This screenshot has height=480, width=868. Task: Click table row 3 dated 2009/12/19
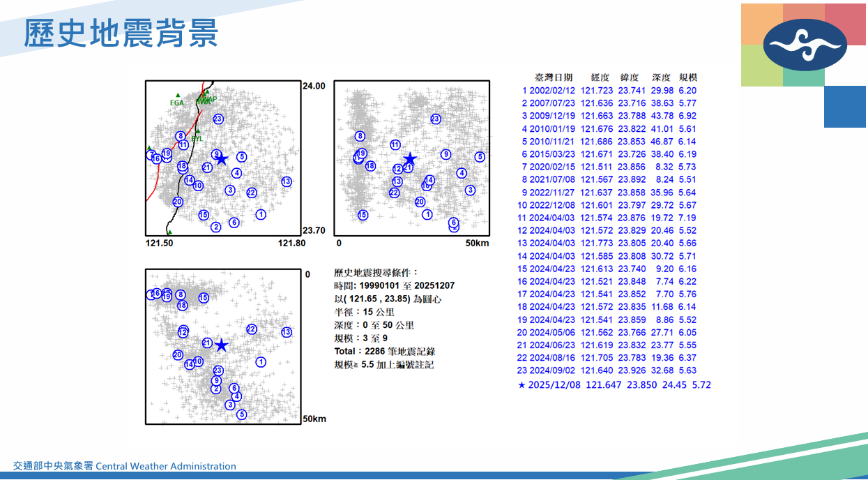609,116
